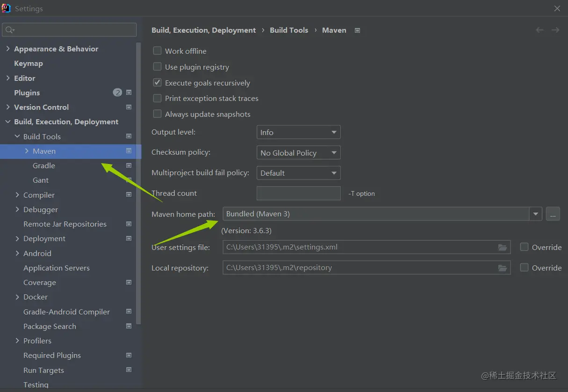This screenshot has width=568, height=392.
Task: Click project-level icon beside Maven breadcrumb
Action: pos(358,30)
